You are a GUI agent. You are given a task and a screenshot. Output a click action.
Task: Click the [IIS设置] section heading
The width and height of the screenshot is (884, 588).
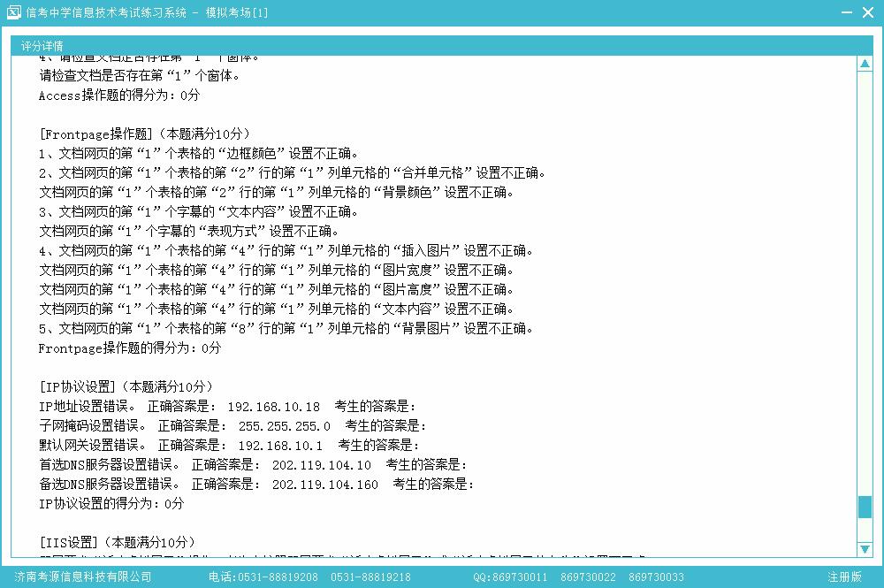click(x=72, y=542)
